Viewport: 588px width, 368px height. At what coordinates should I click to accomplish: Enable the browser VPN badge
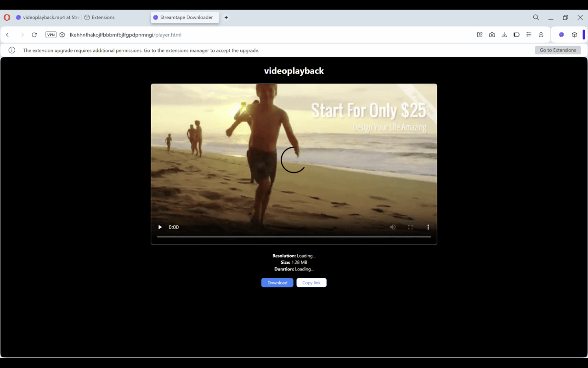click(51, 34)
